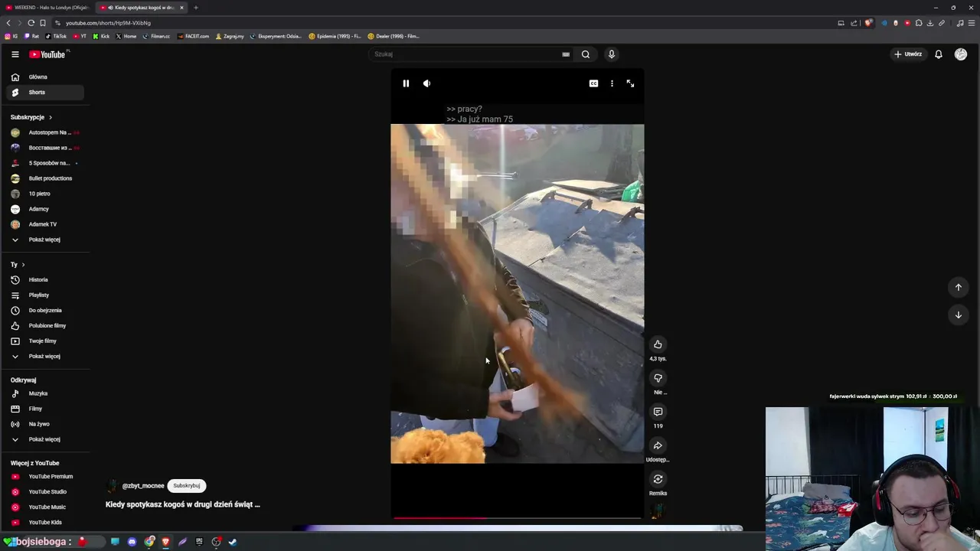Open on-screen keyboard in search box
This screenshot has height=551, width=980.
point(566,54)
